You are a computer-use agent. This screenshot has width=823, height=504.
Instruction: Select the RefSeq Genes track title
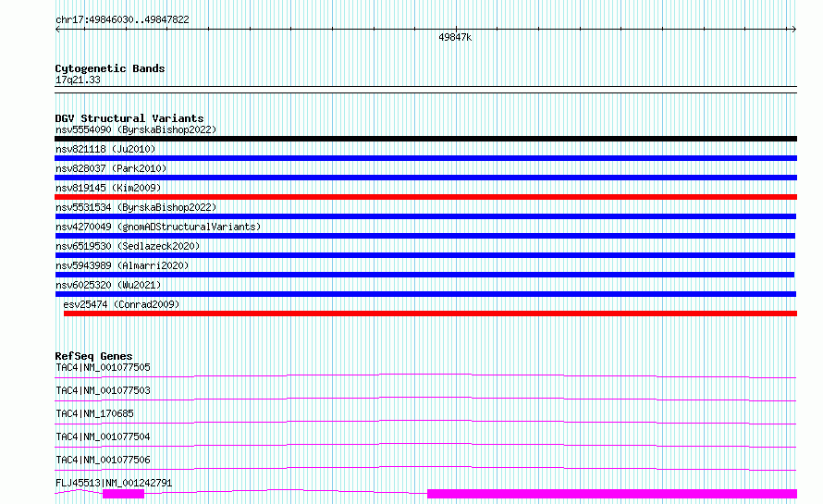(x=93, y=356)
